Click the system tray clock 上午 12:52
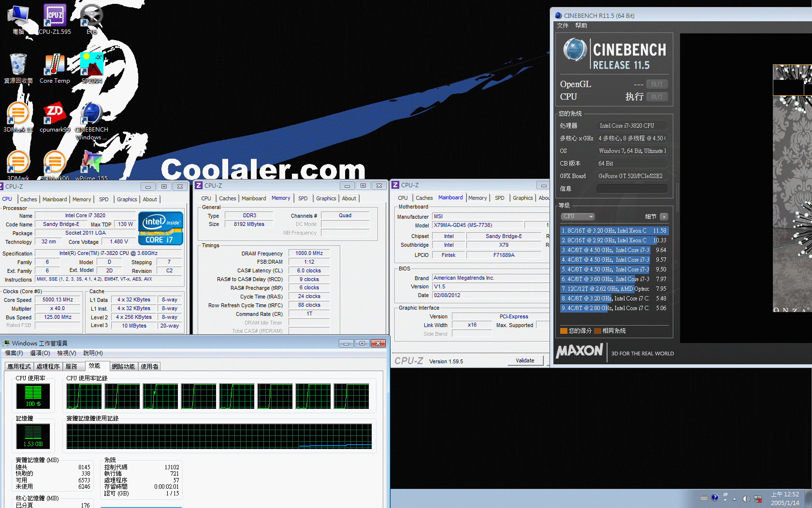 (x=785, y=494)
